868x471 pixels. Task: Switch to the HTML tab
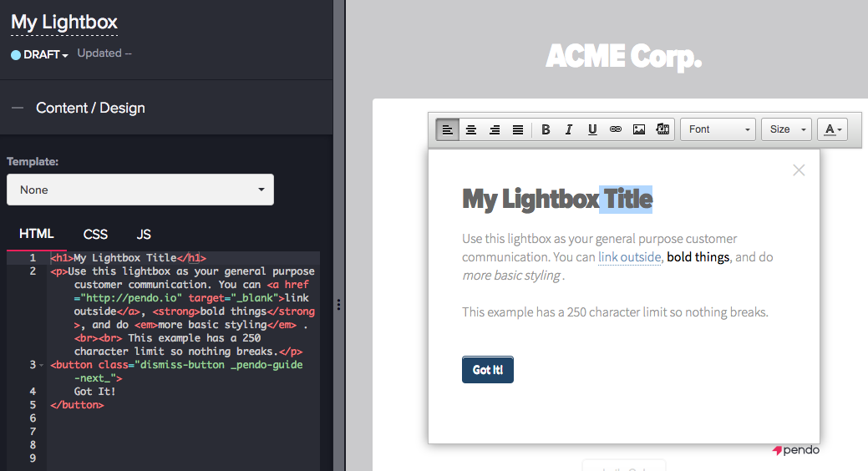pyautogui.click(x=37, y=234)
